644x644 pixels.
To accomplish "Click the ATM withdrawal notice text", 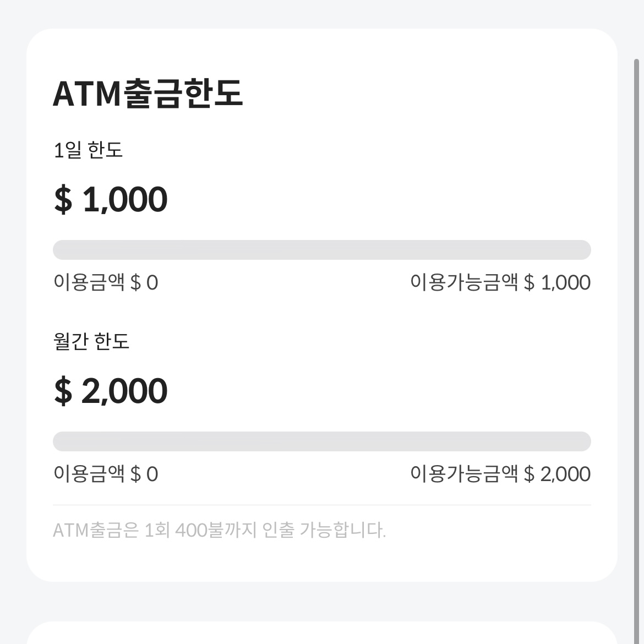I will (220, 530).
